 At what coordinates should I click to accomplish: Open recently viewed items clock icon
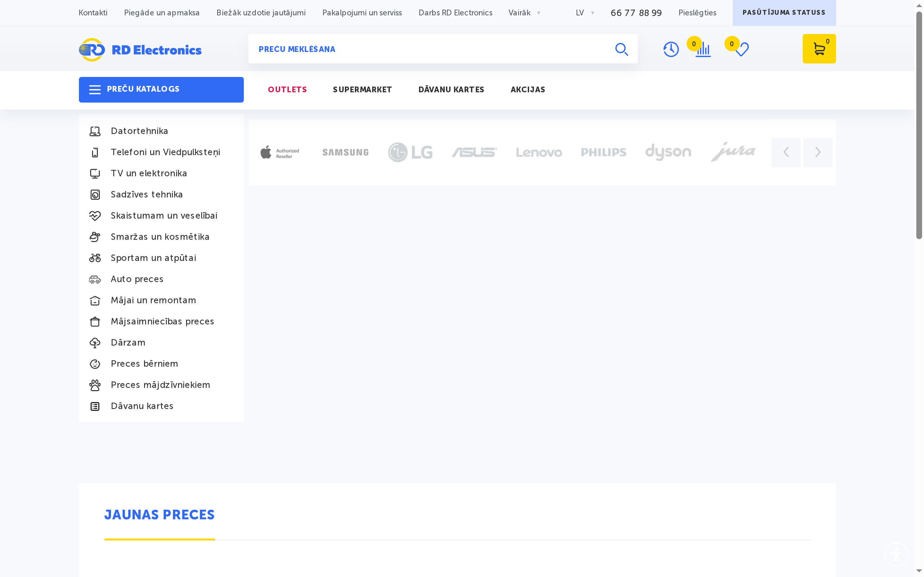click(671, 49)
